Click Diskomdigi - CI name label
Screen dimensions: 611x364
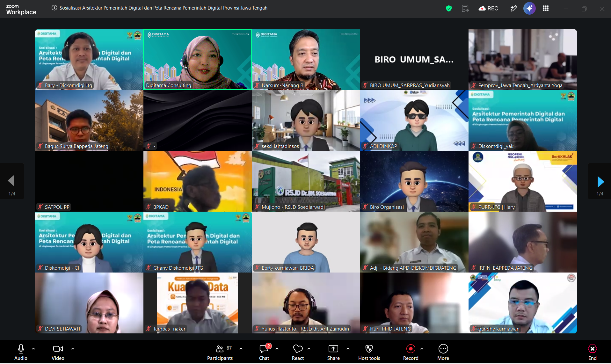62,268
